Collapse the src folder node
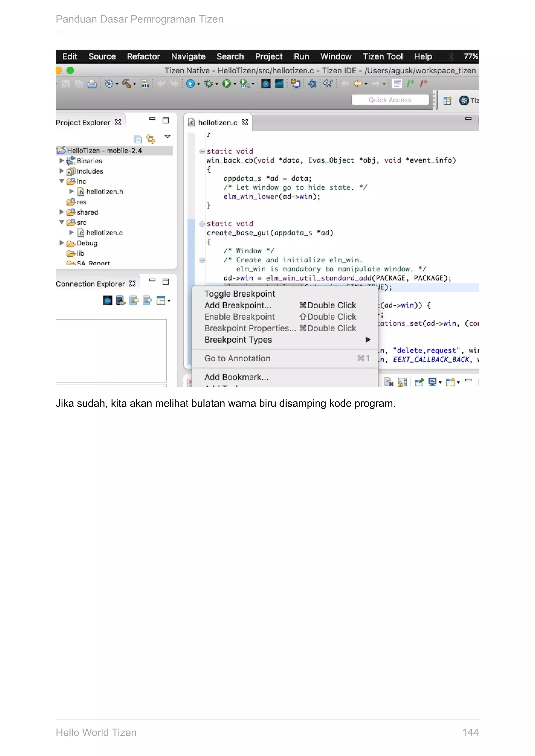 coord(62,222)
